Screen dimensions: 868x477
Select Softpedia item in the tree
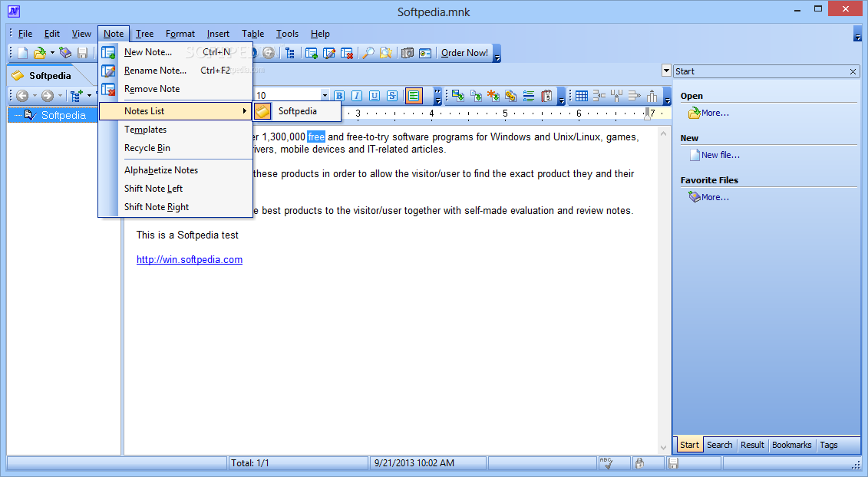click(x=63, y=115)
